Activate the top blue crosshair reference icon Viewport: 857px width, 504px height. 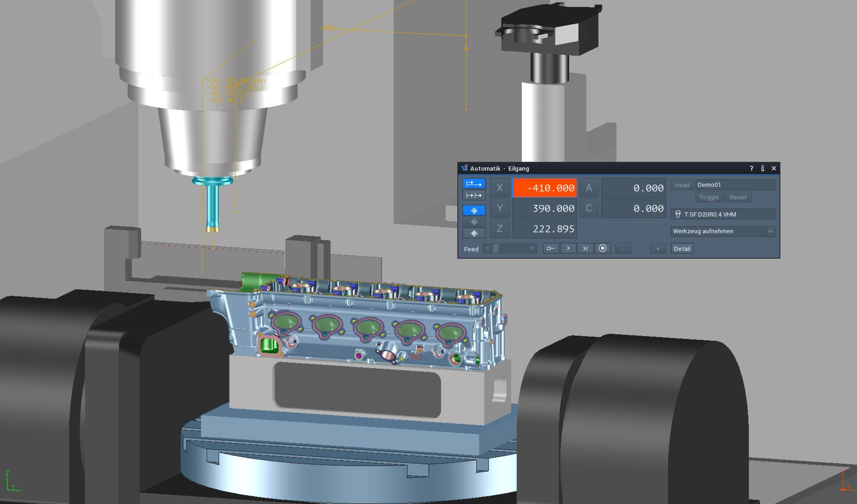pyautogui.click(x=474, y=210)
